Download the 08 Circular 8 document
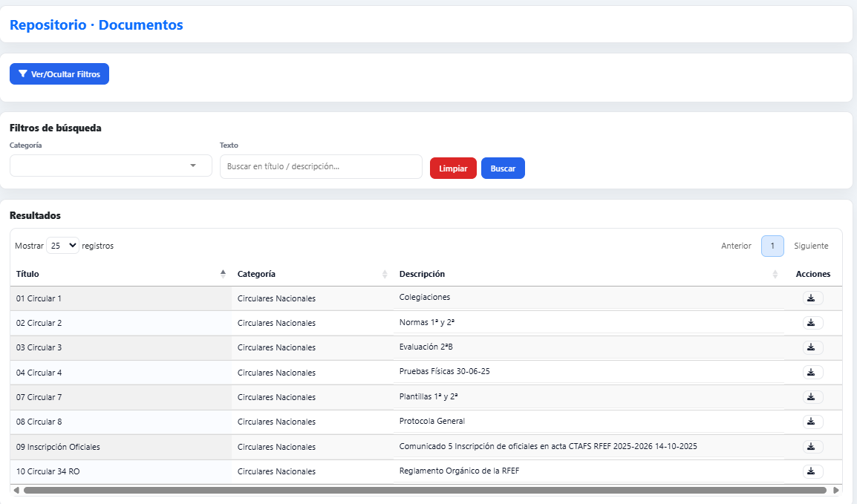 (812, 422)
